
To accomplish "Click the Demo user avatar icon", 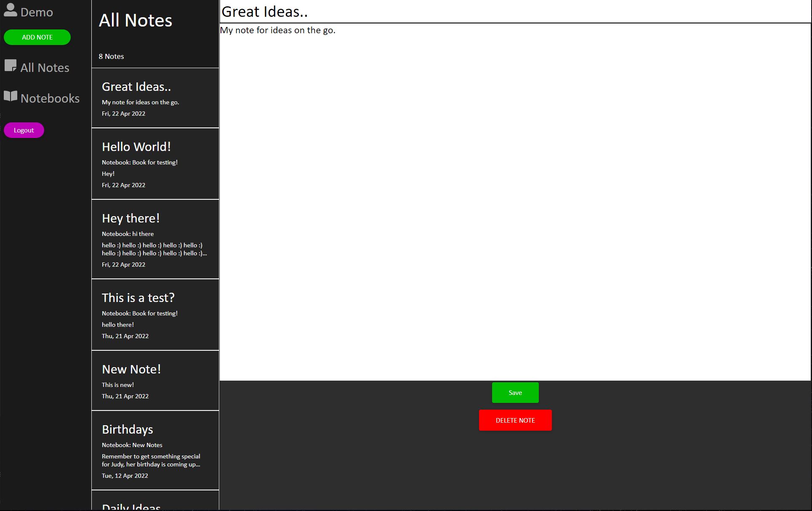I will (x=10, y=10).
